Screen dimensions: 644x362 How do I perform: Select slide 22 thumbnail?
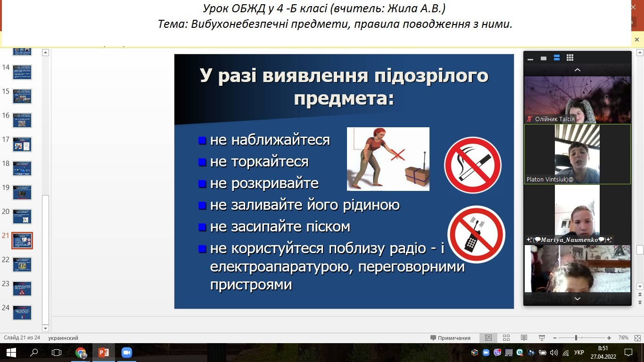(x=22, y=264)
